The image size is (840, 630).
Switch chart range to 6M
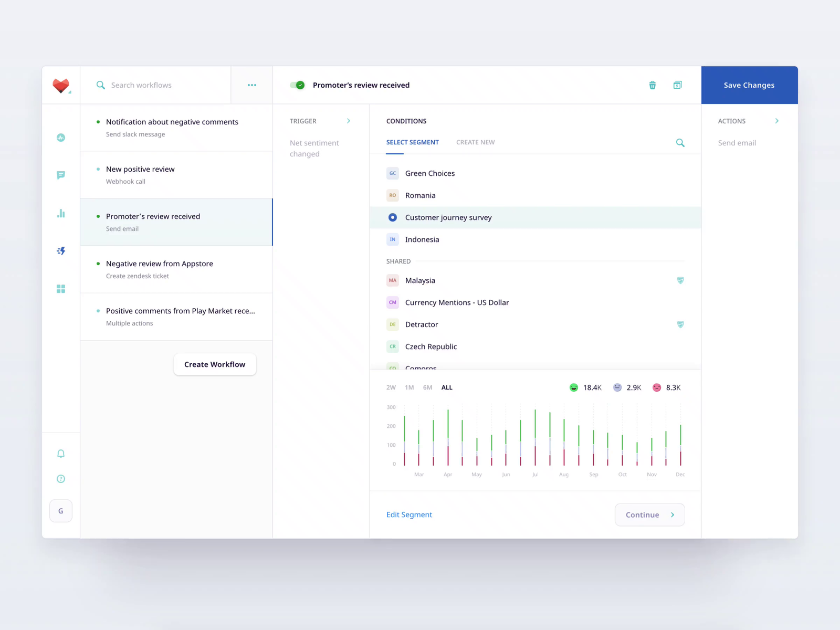427,387
